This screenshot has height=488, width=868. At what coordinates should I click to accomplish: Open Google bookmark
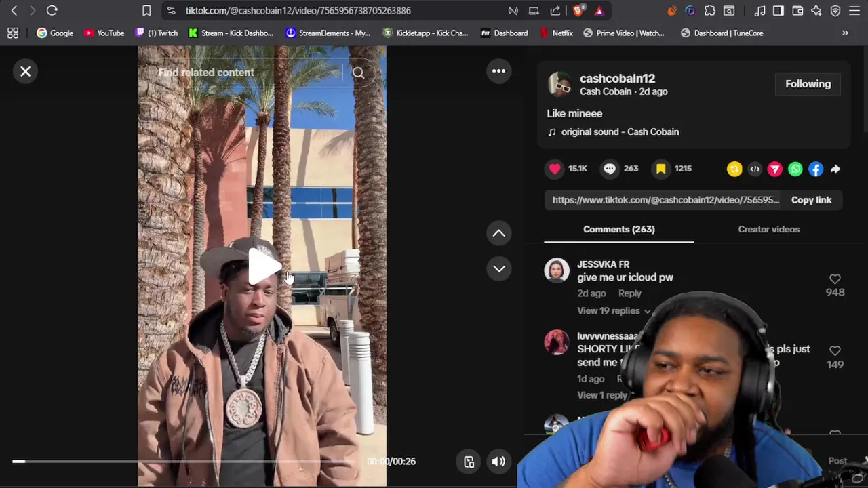click(x=55, y=33)
